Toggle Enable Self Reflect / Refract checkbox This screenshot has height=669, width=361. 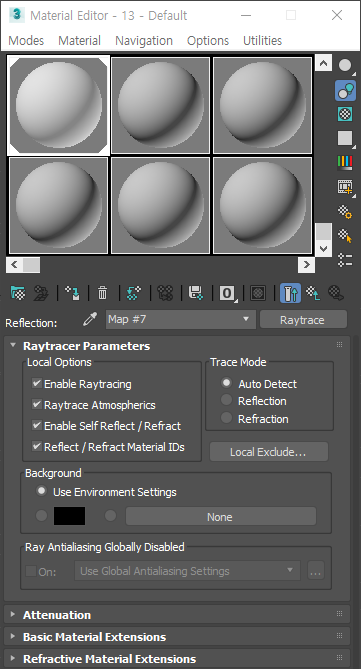37,425
